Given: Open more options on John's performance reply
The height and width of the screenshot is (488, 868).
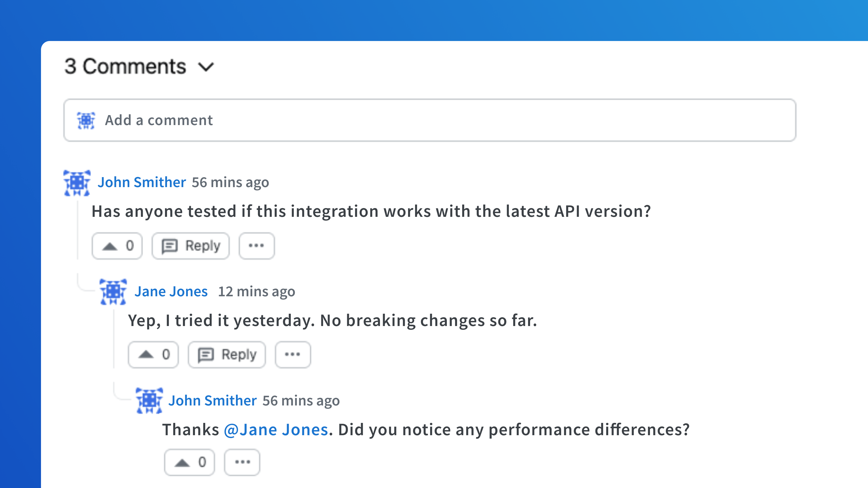Looking at the screenshot, I should (x=242, y=462).
